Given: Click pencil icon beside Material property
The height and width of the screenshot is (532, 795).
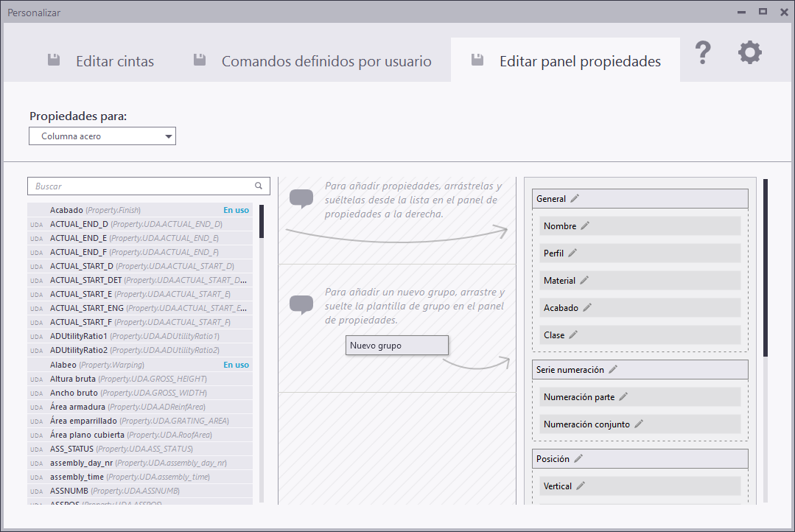Looking at the screenshot, I should [584, 280].
